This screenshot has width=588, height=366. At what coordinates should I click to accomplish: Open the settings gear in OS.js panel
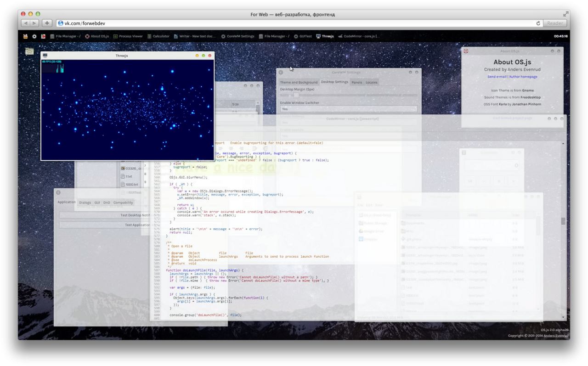[x=34, y=36]
